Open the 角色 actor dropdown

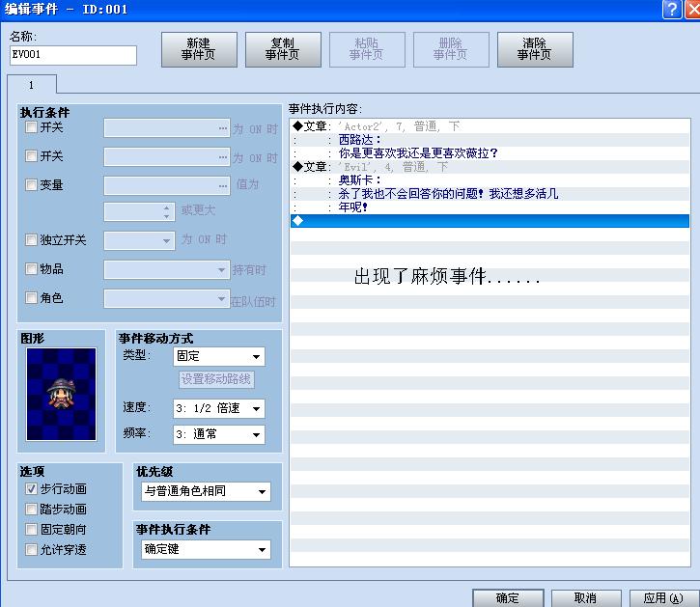tap(167, 298)
